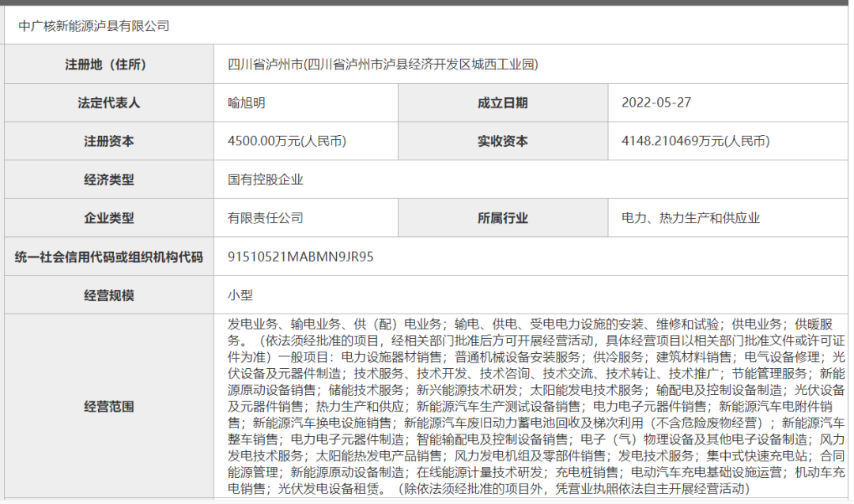Click the registered address starting with 四川省泸州市
The width and height of the screenshot is (854, 504).
[382, 65]
